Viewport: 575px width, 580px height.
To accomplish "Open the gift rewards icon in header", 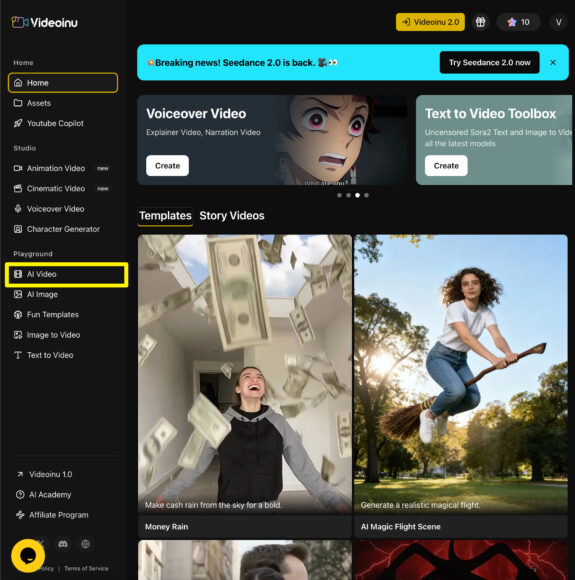I will [x=480, y=22].
